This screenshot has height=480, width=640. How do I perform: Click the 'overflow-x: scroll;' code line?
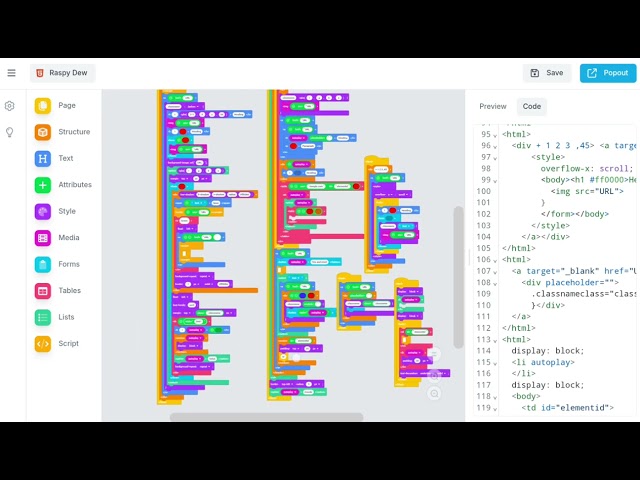(587, 169)
